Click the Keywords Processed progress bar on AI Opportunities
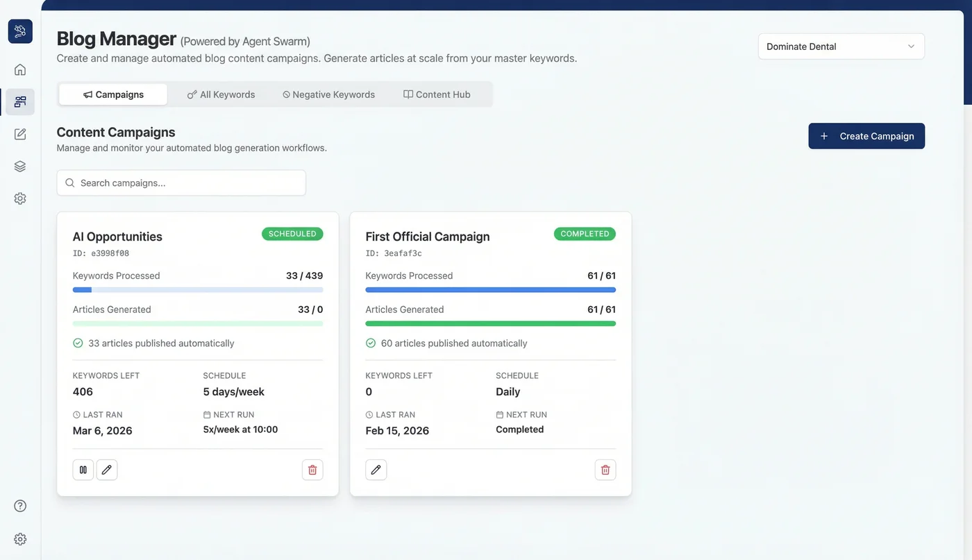The image size is (972, 560). click(198, 289)
